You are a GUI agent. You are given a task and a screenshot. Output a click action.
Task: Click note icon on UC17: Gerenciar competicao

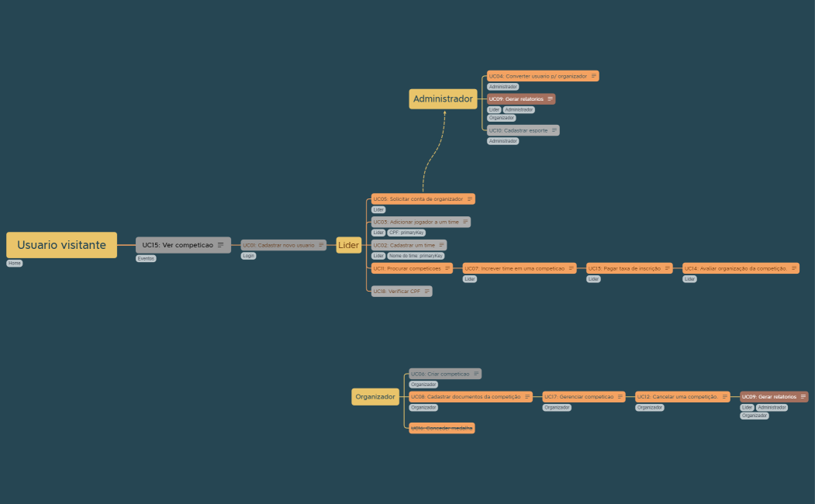[620, 396]
